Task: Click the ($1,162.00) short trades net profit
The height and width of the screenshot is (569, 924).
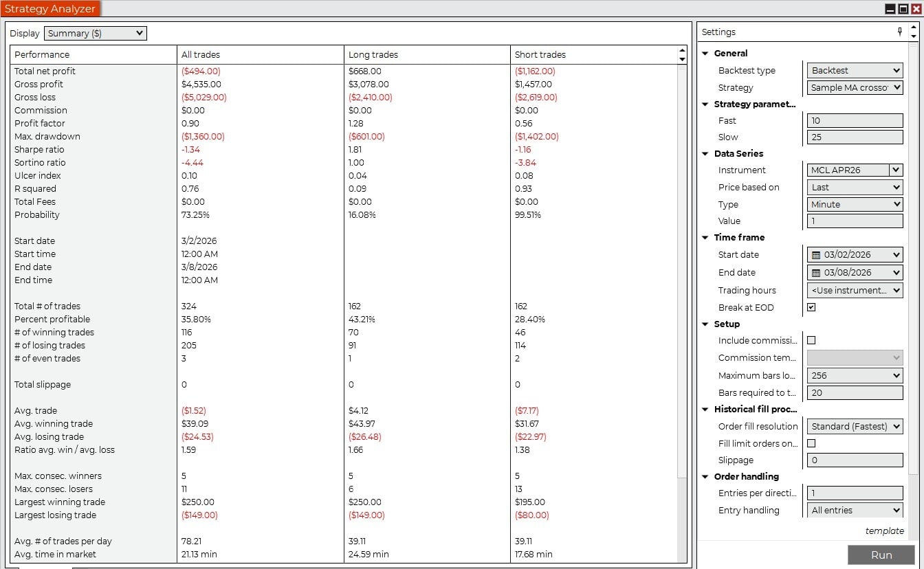Action: pos(535,71)
